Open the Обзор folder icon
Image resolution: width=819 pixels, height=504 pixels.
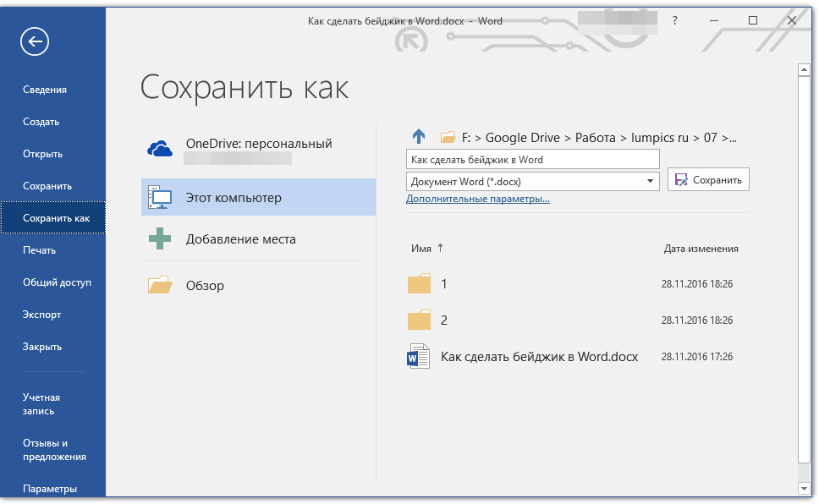pos(160,285)
